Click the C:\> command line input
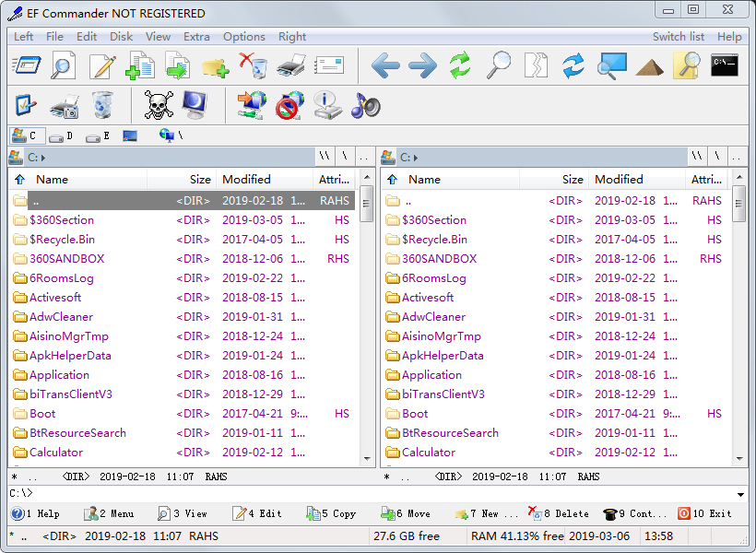 point(369,494)
